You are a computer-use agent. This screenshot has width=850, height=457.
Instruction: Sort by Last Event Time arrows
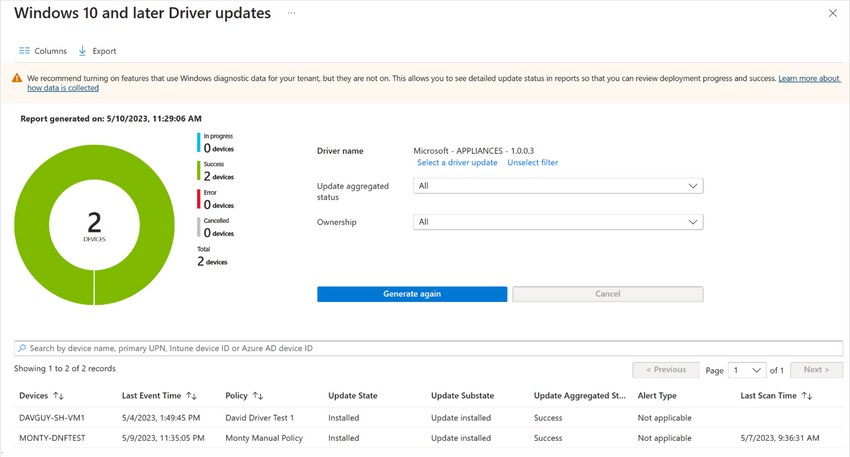[192, 396]
